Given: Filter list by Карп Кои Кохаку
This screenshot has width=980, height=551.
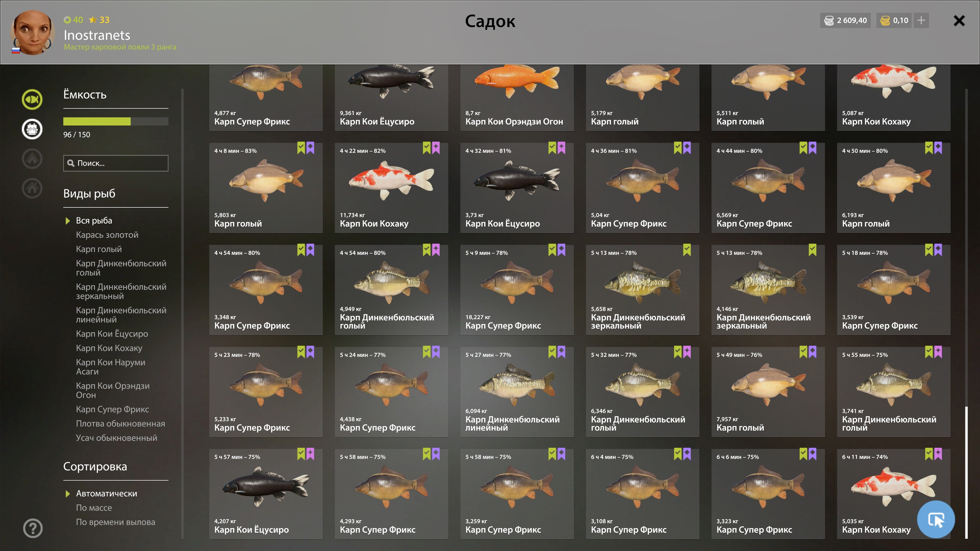Looking at the screenshot, I should tap(109, 348).
